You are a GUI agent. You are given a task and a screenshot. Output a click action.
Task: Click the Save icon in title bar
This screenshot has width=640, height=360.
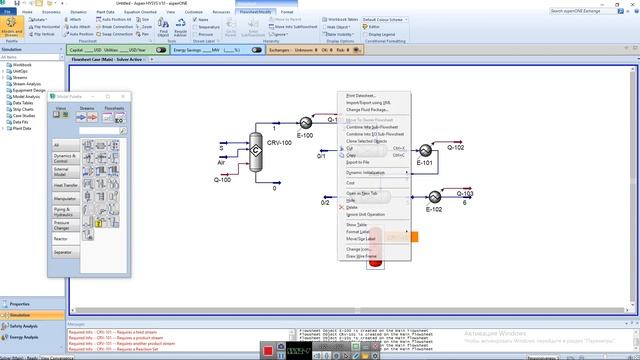coord(17,3)
